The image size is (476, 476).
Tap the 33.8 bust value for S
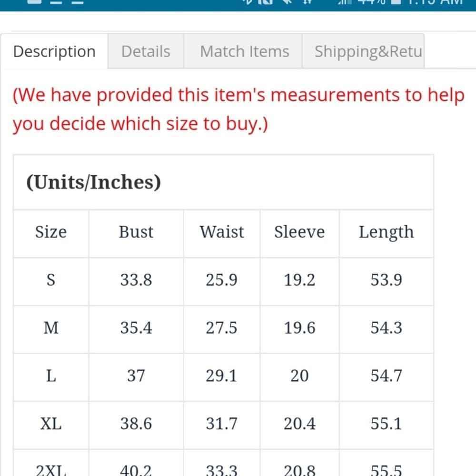(x=136, y=280)
